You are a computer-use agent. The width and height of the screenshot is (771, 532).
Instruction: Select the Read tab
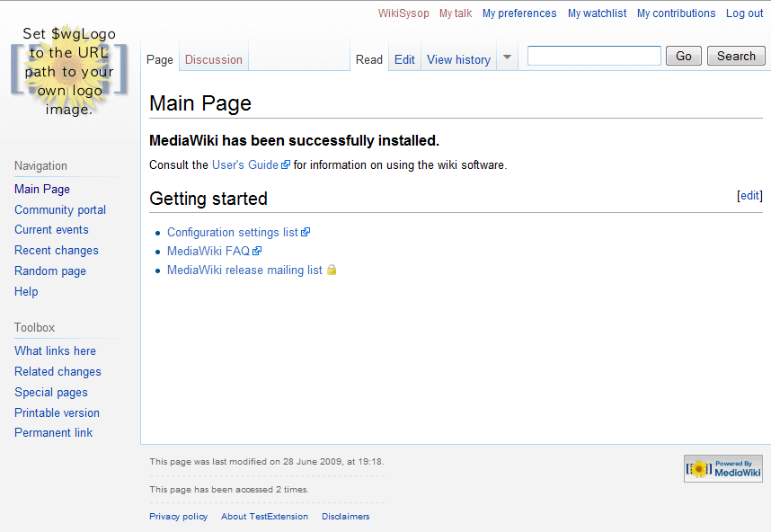click(x=369, y=59)
